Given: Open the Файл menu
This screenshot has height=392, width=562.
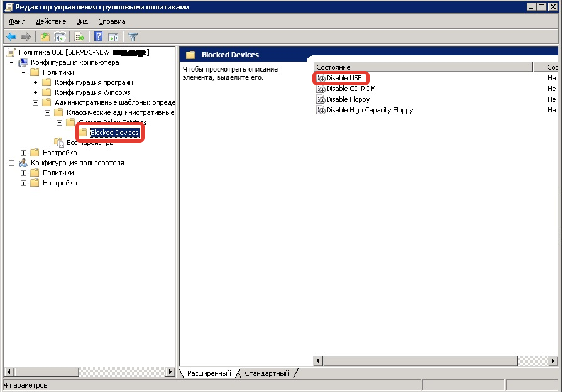Looking at the screenshot, I should [17, 21].
